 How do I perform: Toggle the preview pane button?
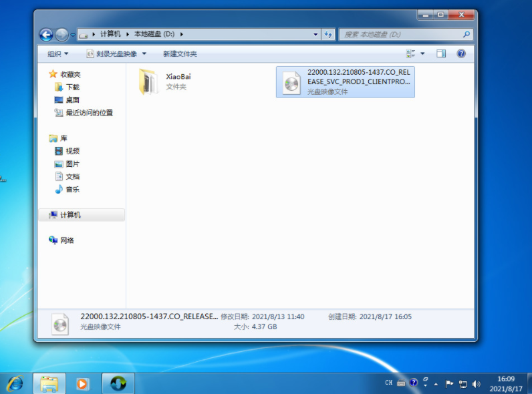coord(441,53)
